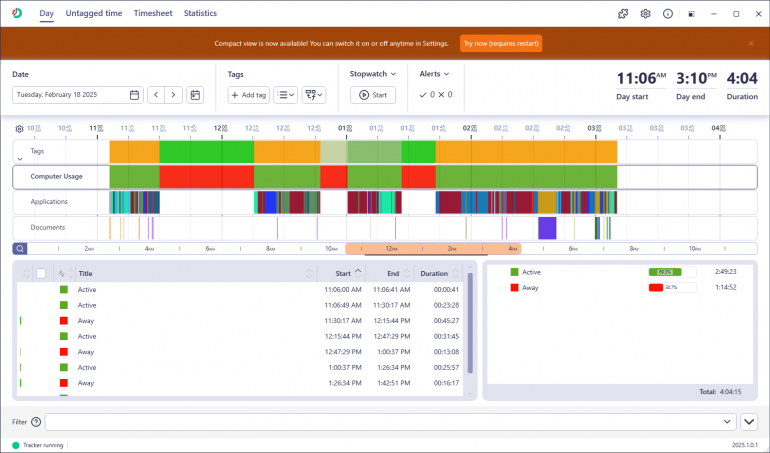Click the Total 4:04:15 summary text

pyautogui.click(x=720, y=392)
